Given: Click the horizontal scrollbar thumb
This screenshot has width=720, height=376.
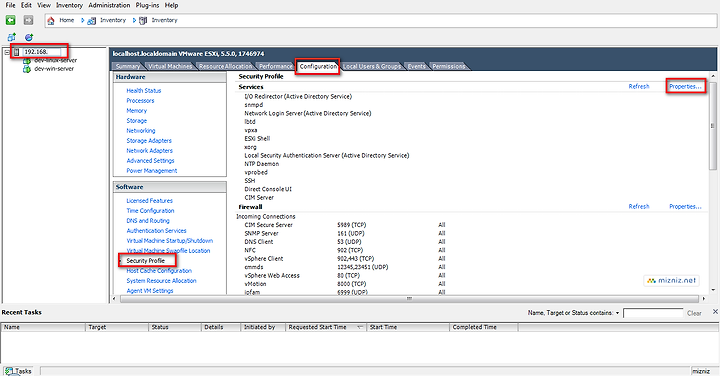Looking at the screenshot, I should [409, 299].
